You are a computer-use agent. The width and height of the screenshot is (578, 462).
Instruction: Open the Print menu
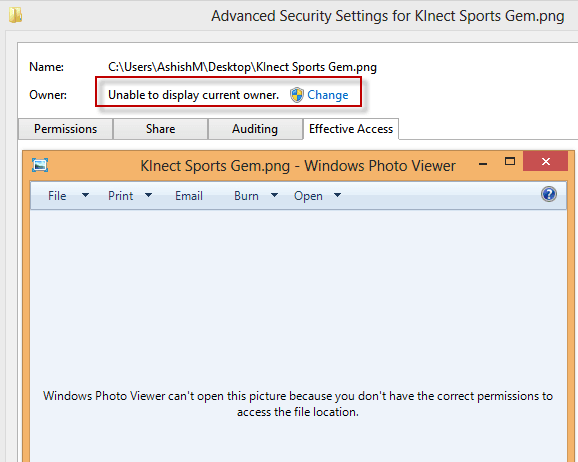pos(121,196)
